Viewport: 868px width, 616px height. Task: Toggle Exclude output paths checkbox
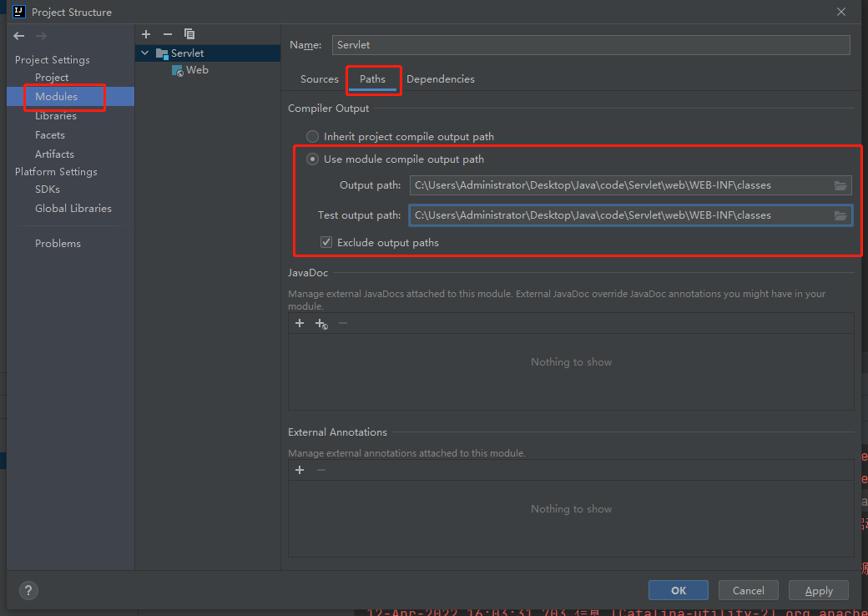326,242
